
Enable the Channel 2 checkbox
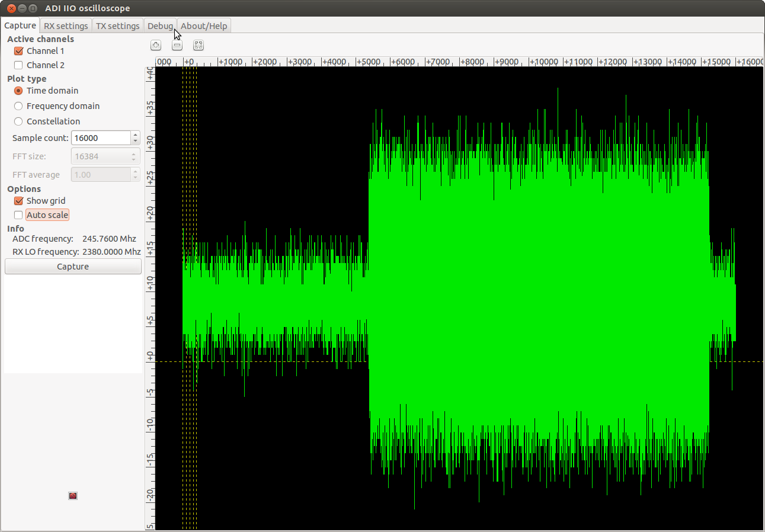18,65
